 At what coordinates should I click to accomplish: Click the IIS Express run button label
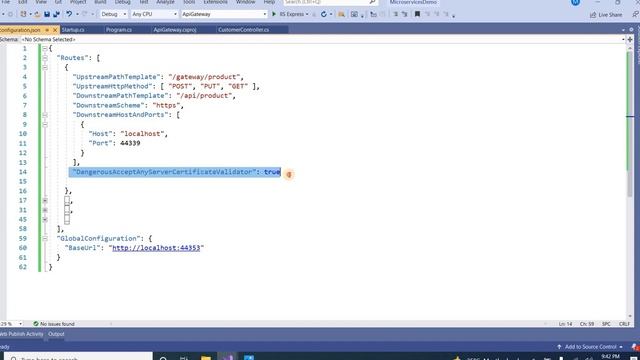point(291,14)
